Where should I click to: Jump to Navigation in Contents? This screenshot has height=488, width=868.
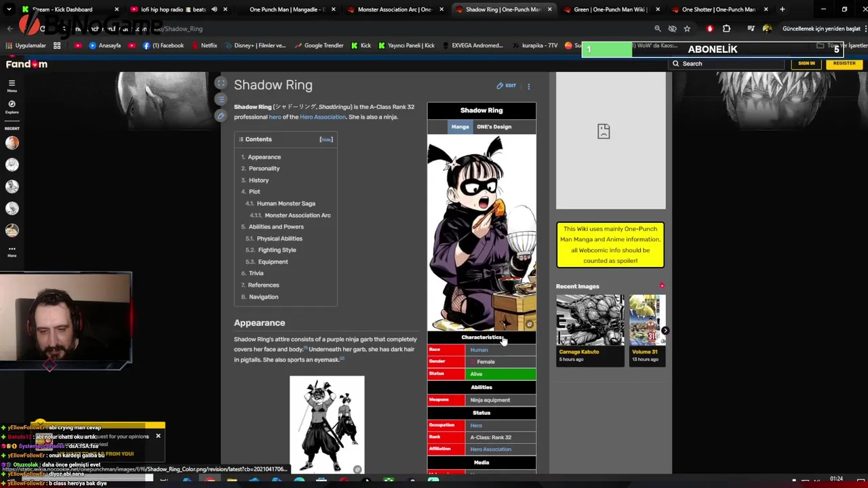click(x=263, y=297)
